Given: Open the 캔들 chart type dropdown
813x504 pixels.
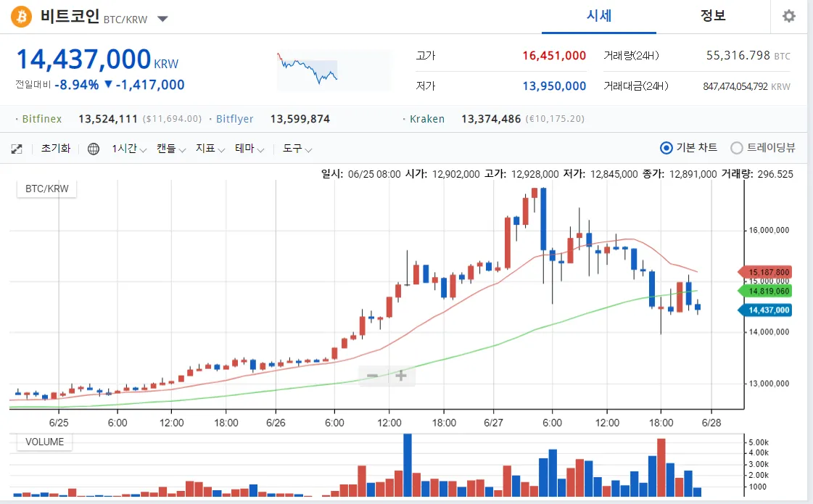Looking at the screenshot, I should (171, 149).
